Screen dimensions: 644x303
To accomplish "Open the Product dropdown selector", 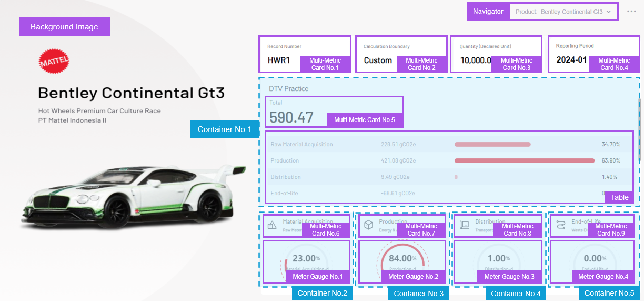I will point(563,12).
